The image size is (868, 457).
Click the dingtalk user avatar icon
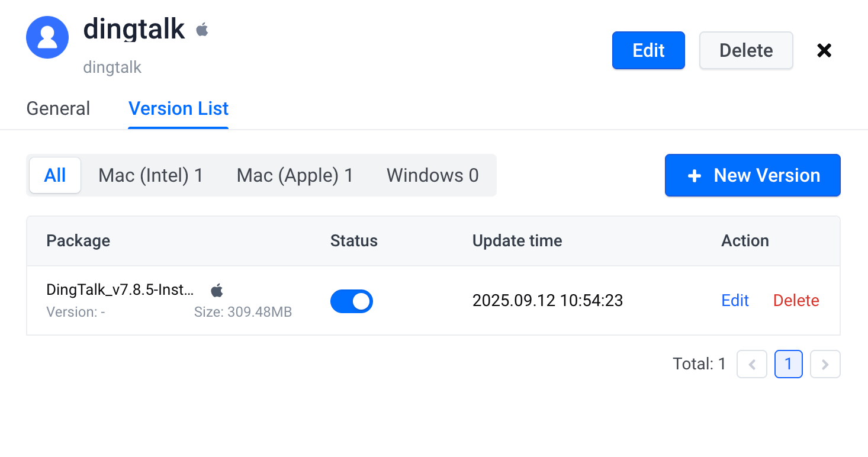point(47,37)
